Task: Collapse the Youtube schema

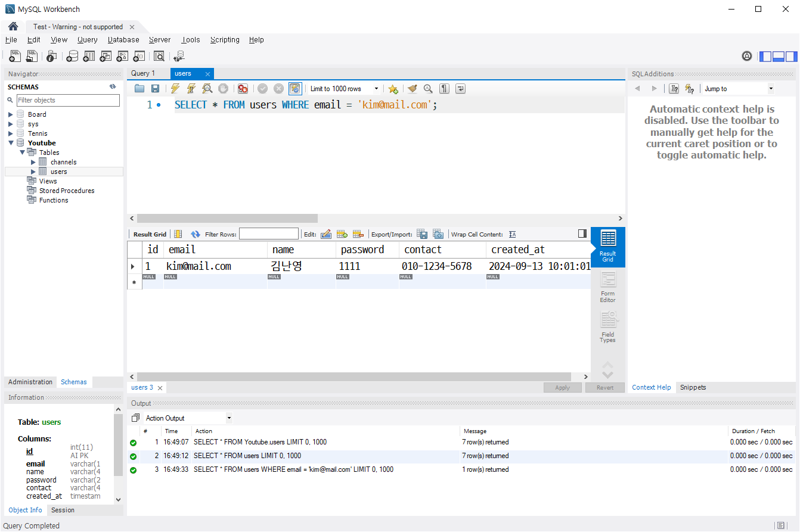Action: pyautogui.click(x=11, y=143)
